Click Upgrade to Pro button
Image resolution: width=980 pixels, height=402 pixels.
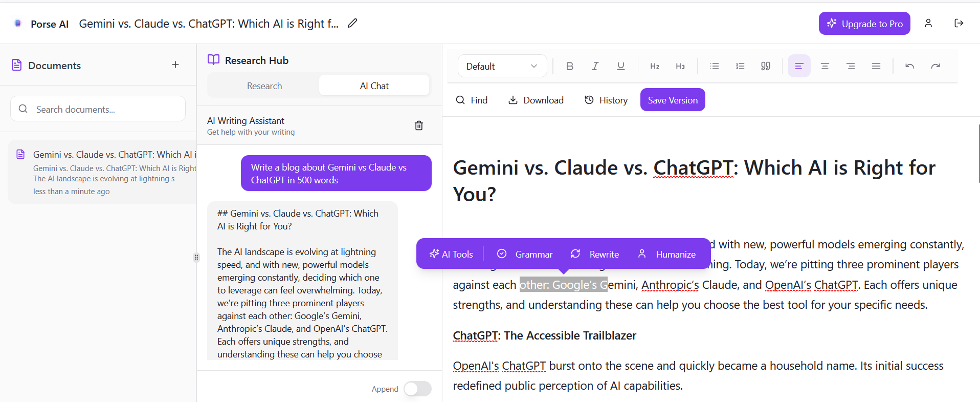[x=864, y=24]
